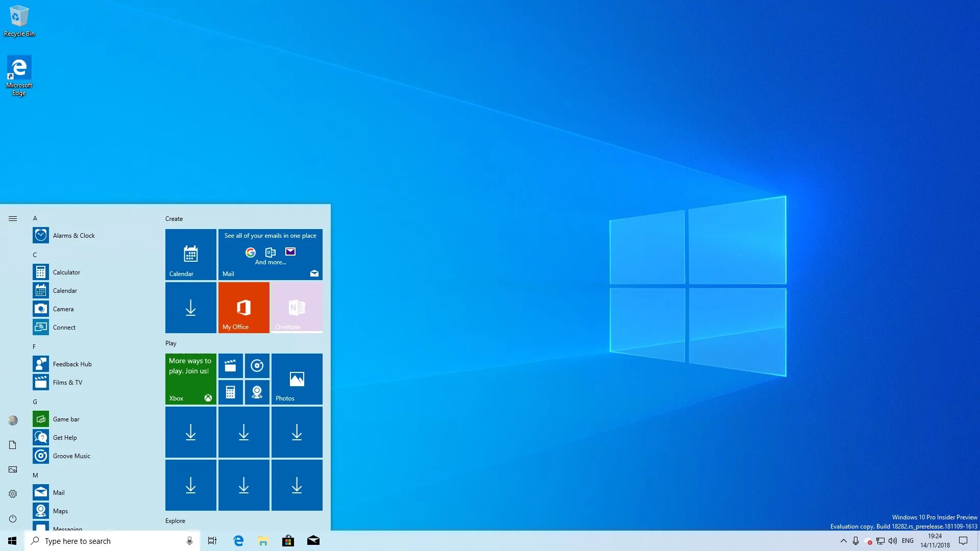Screen dimensions: 980x551
Task: Toggle Mail tile in Create section
Action: click(x=270, y=254)
